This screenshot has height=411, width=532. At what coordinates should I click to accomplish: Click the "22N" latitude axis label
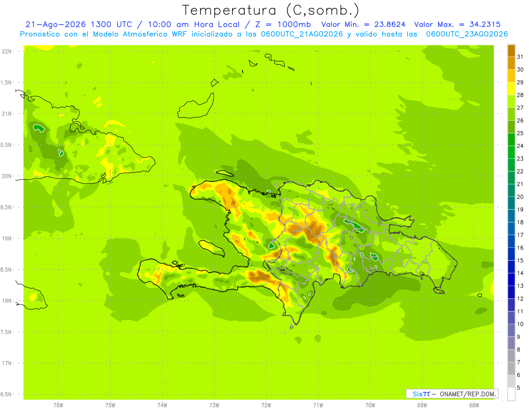coord(7,51)
